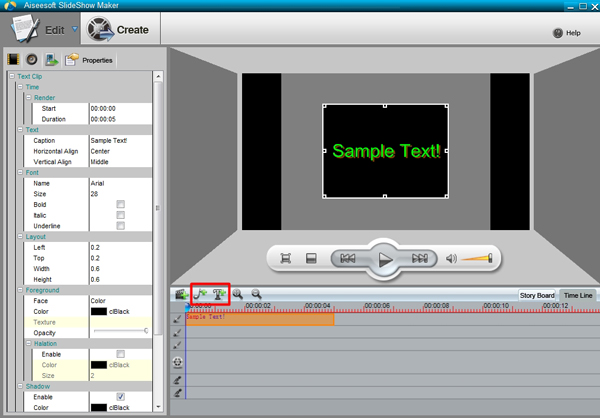Enable the Italic checkbox
The width and height of the screenshot is (600, 418).
pos(120,215)
